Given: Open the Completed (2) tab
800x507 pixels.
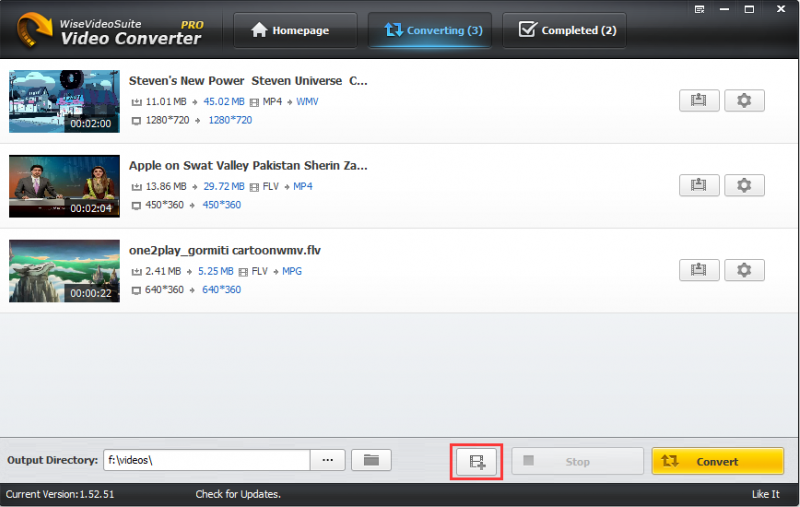Looking at the screenshot, I should [x=564, y=30].
